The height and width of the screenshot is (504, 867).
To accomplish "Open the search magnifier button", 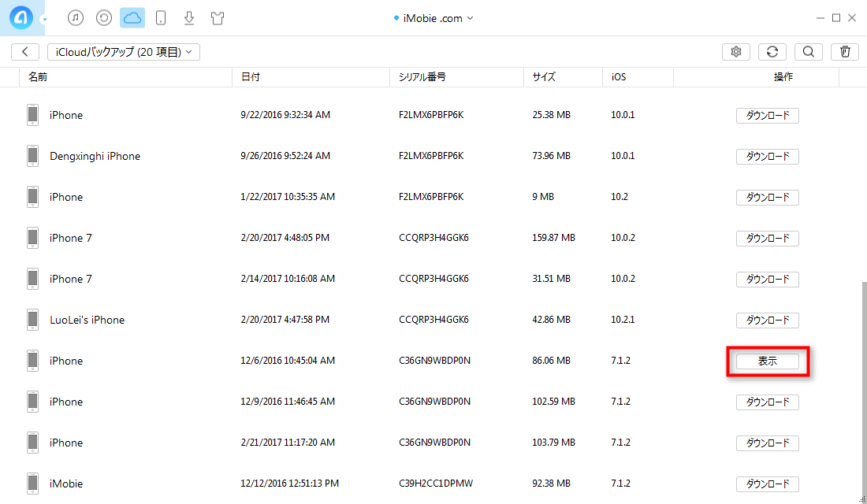I will (x=809, y=51).
